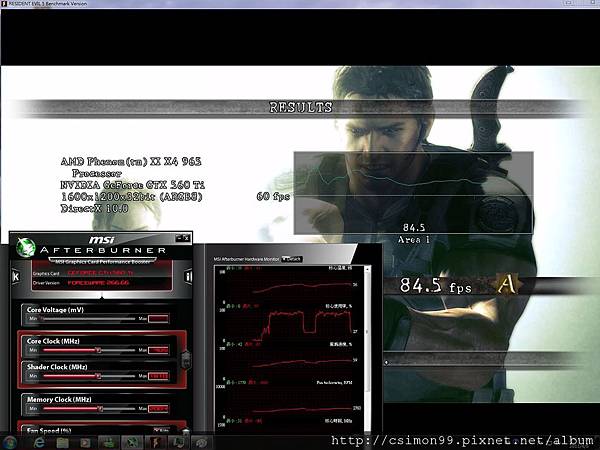Click the computer-monitor taskbar icon
Image resolution: width=600 pixels, height=450 pixels.
coord(178,443)
